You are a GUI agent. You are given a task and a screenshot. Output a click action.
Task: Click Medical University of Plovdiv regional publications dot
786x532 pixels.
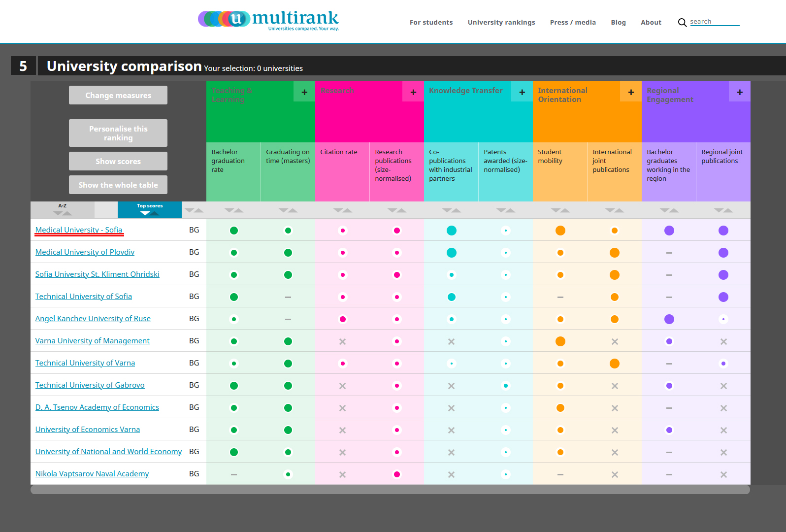pyautogui.click(x=723, y=253)
